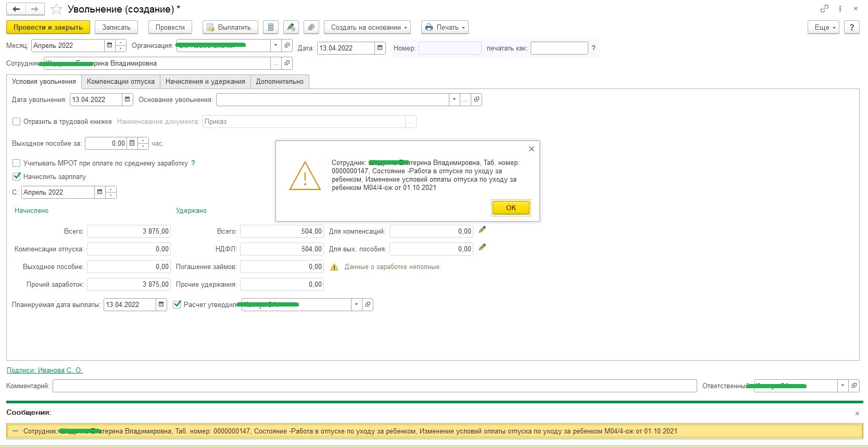The height and width of the screenshot is (447, 868).
Task: Click help mark beside МРОТ option
Action: [193, 163]
